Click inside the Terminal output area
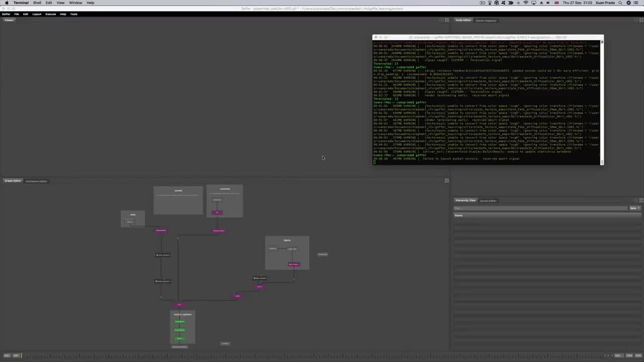The height and width of the screenshot is (362, 644). click(487, 103)
